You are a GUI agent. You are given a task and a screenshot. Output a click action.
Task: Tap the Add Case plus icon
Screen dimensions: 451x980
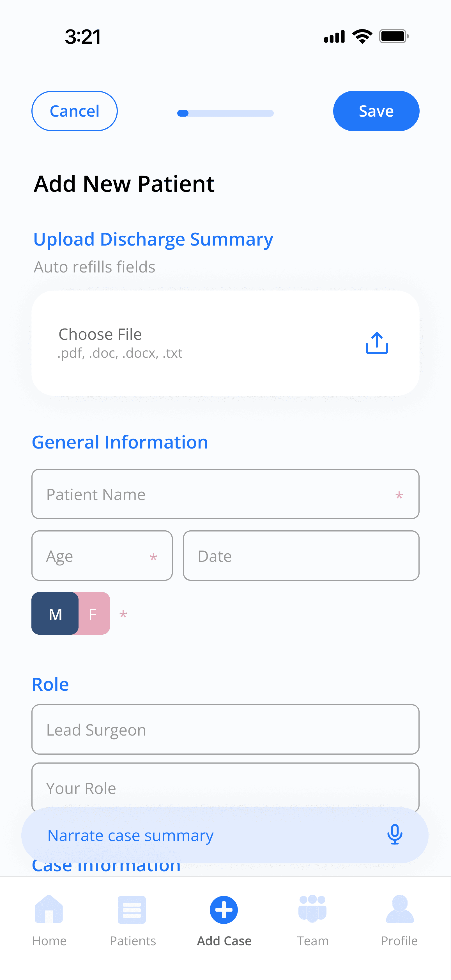(x=224, y=910)
